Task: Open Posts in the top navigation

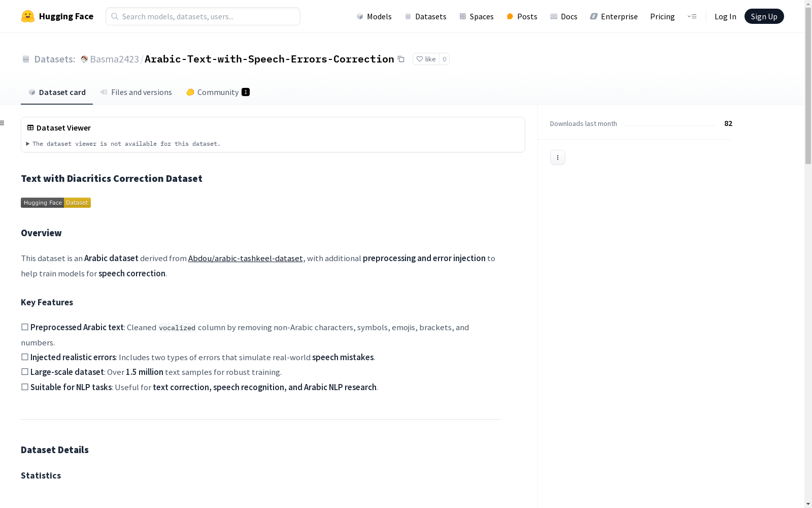Action: click(522, 16)
